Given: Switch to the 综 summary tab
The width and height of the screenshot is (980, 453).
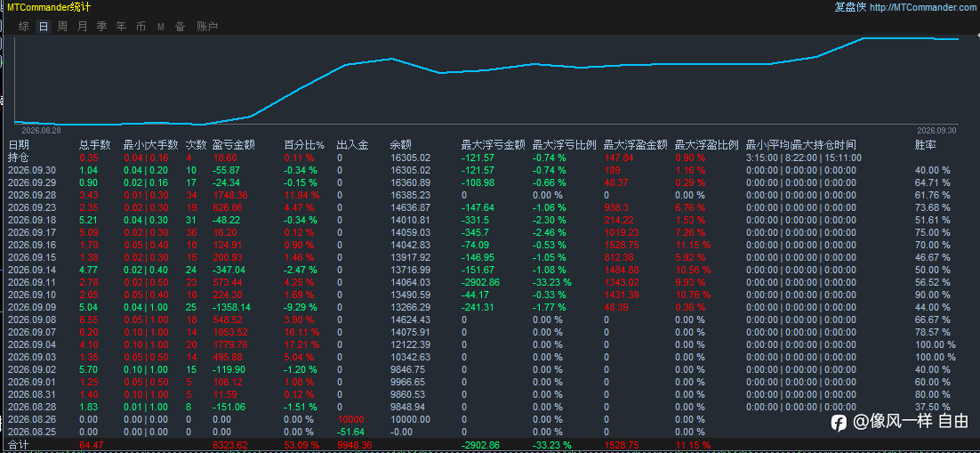Looking at the screenshot, I should pos(24,27).
